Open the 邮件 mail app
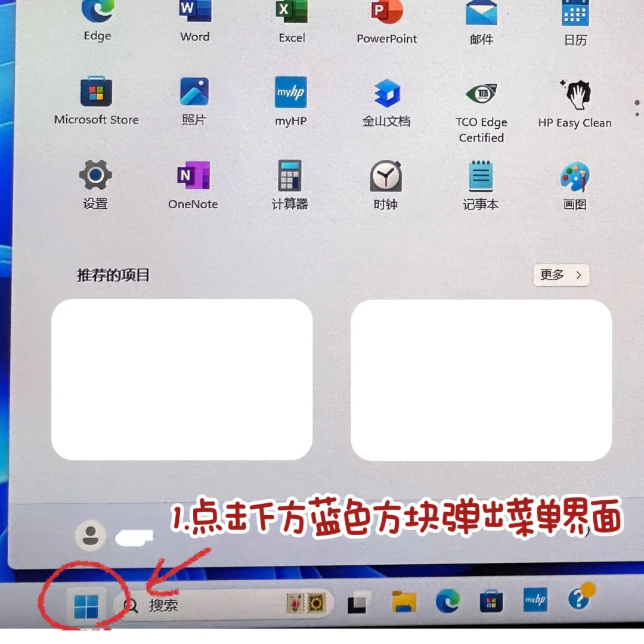 pos(481,21)
